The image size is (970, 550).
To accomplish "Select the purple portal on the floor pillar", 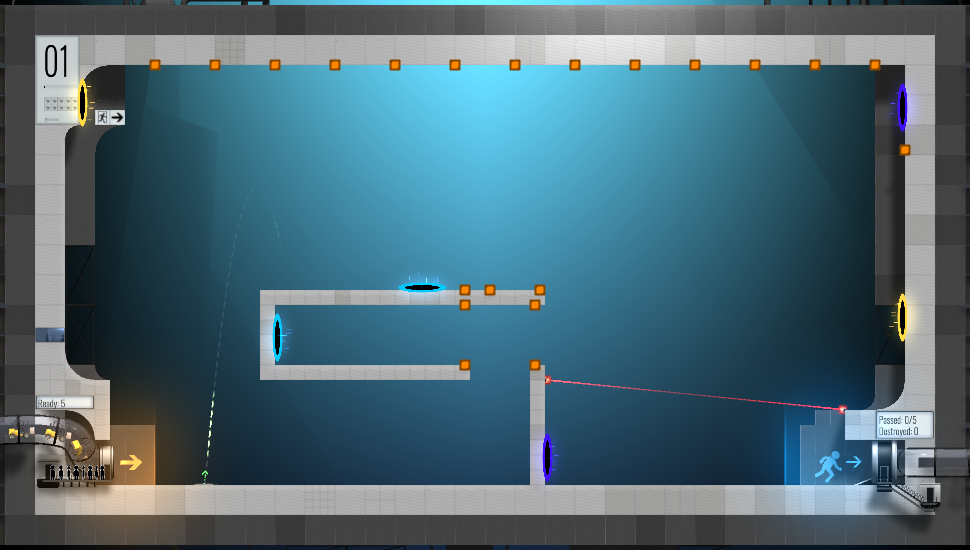I will point(547,457).
